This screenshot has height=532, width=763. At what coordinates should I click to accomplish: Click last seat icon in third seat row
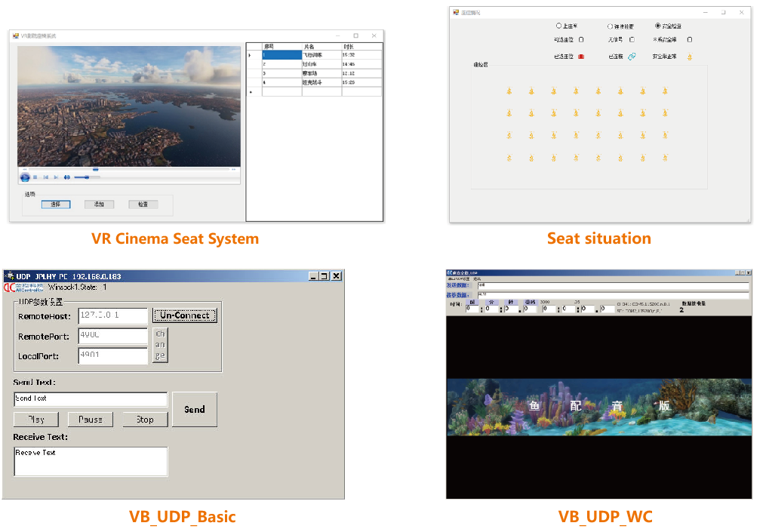[x=665, y=136]
